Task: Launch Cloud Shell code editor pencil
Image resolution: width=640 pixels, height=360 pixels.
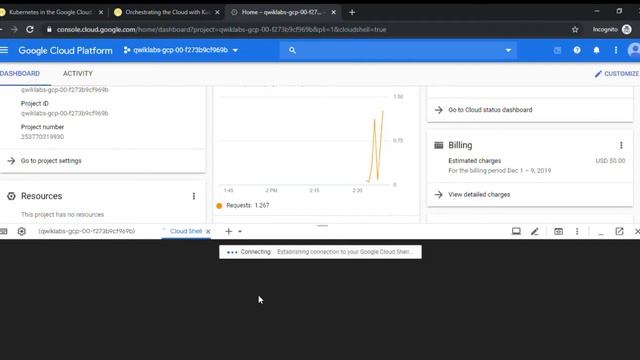Action: [535, 231]
